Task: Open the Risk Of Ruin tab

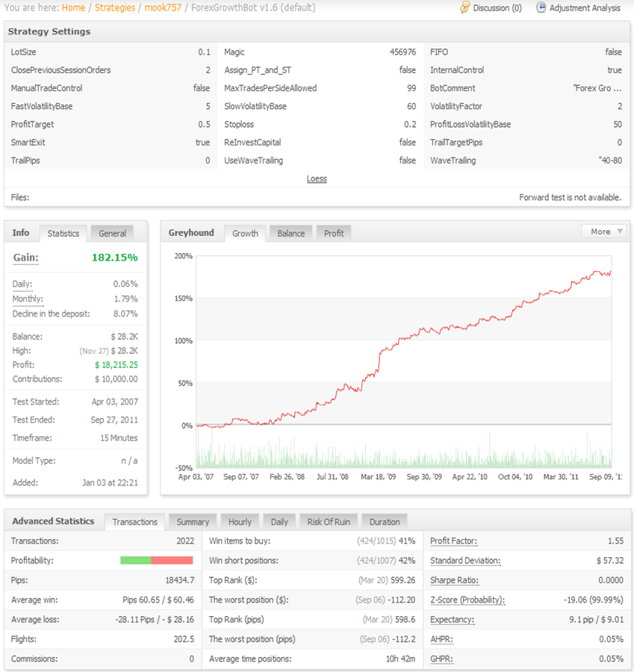Action: pos(329,522)
